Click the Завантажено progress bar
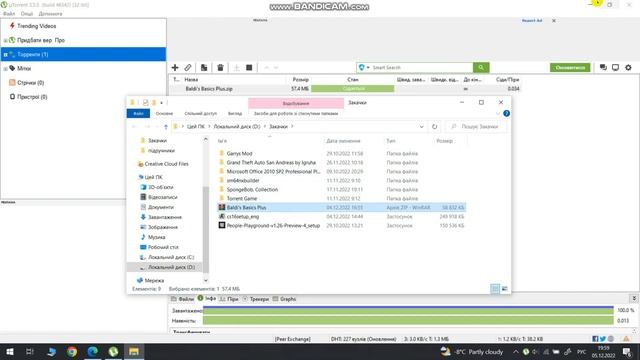 (x=408, y=311)
